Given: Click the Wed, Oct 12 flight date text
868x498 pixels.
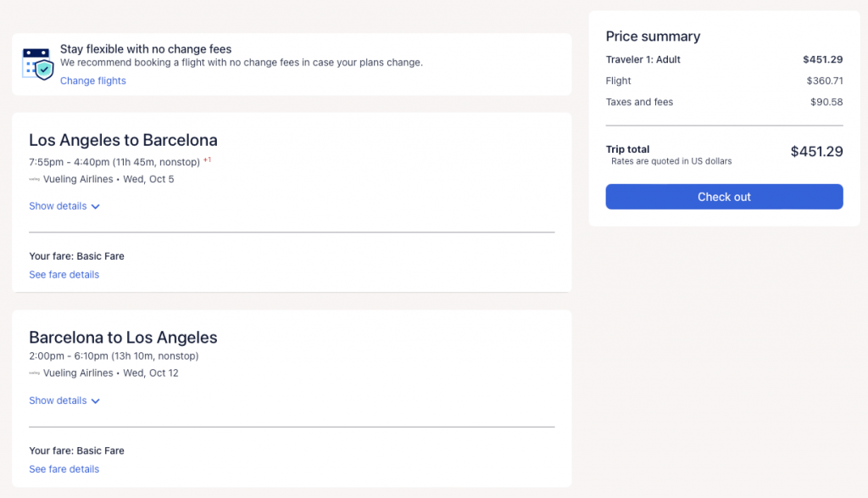Looking at the screenshot, I should point(151,373).
